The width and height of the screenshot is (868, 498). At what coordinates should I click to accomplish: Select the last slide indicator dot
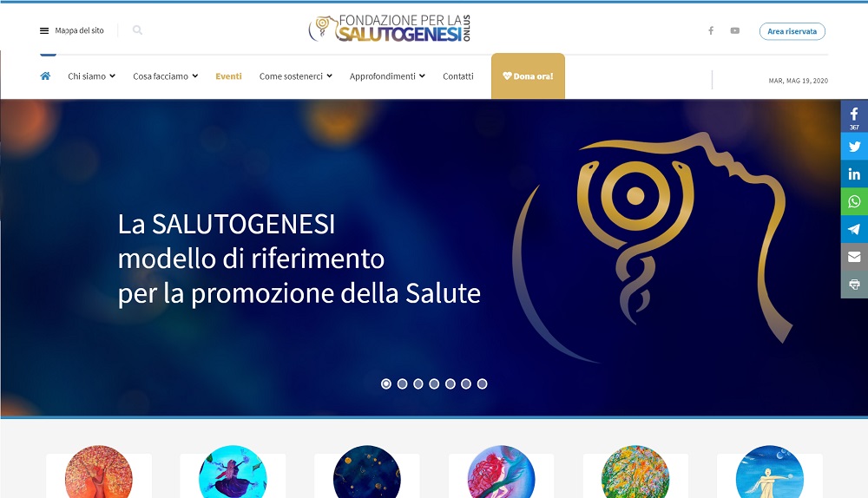point(482,383)
